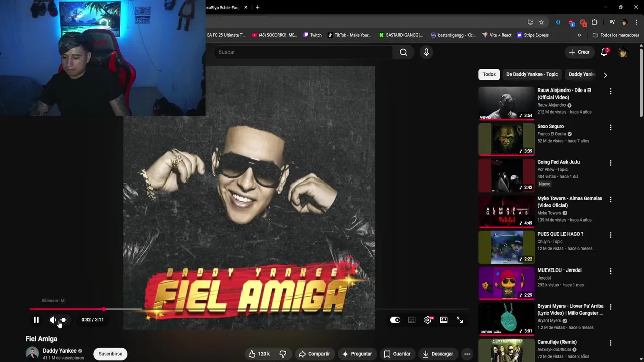Open the MUEVELOU - Jeredal thumbnail

click(x=506, y=283)
